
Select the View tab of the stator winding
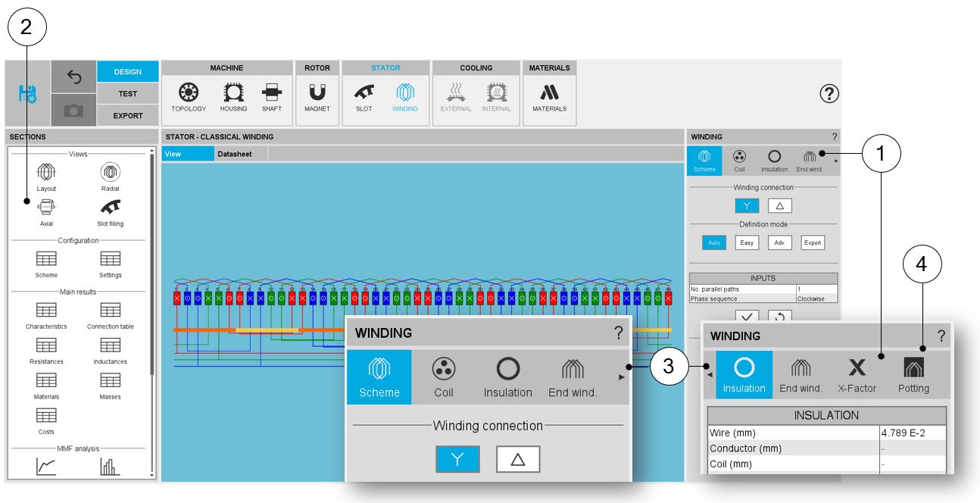pyautogui.click(x=188, y=154)
